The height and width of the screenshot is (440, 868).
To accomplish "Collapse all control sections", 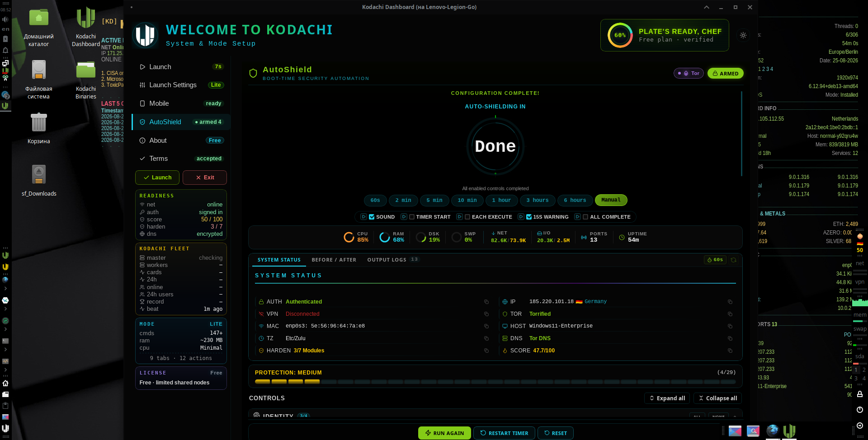I will tap(718, 398).
